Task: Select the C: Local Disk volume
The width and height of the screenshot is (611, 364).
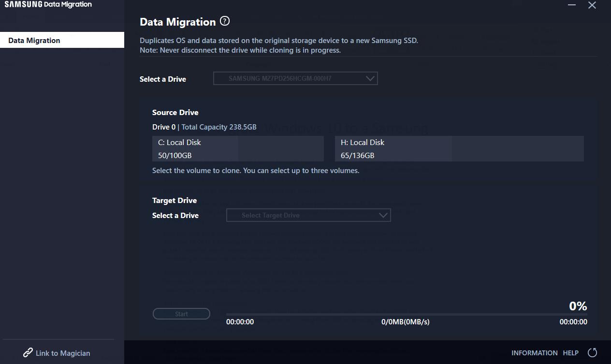Action: pos(238,148)
